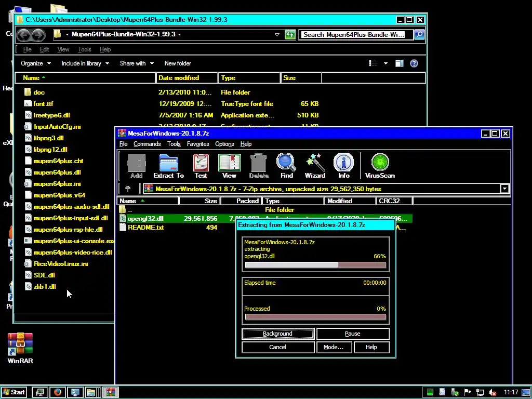Click the Action Center flag tray icon
The width and height of the screenshot is (532, 399).
tap(468, 392)
